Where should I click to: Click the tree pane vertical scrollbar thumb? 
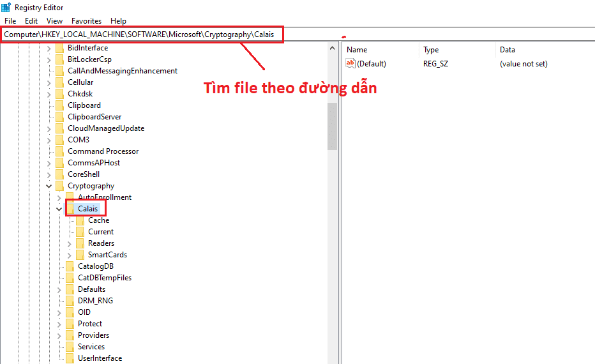[x=332, y=126]
